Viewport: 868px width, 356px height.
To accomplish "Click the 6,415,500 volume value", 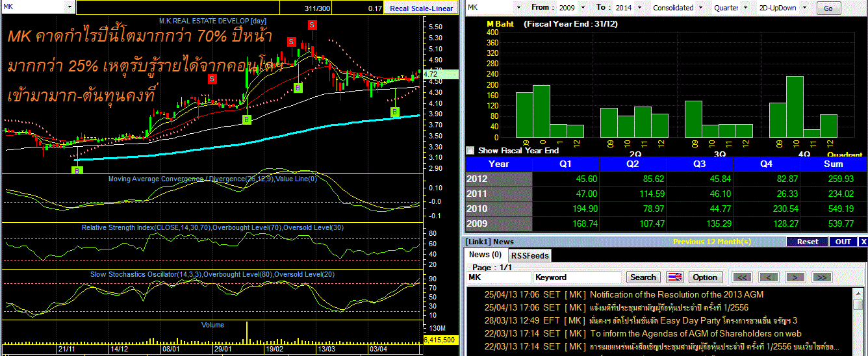I will point(440,340).
